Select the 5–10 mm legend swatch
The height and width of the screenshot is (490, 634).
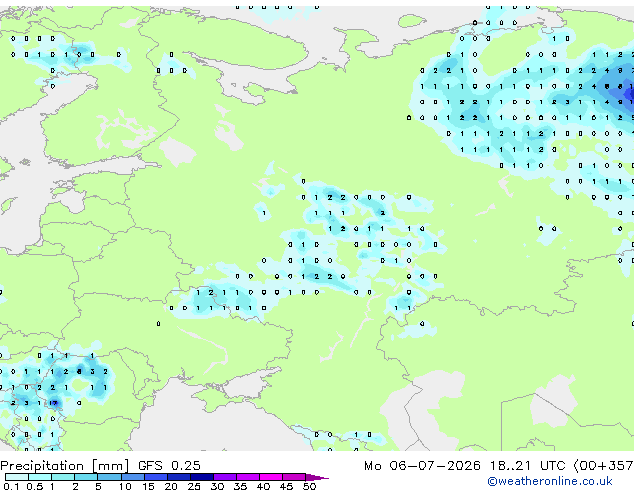point(109,477)
